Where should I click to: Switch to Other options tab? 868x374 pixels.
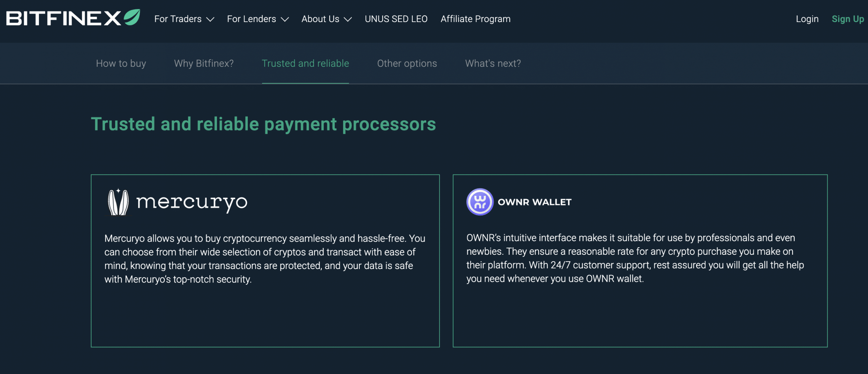point(407,63)
